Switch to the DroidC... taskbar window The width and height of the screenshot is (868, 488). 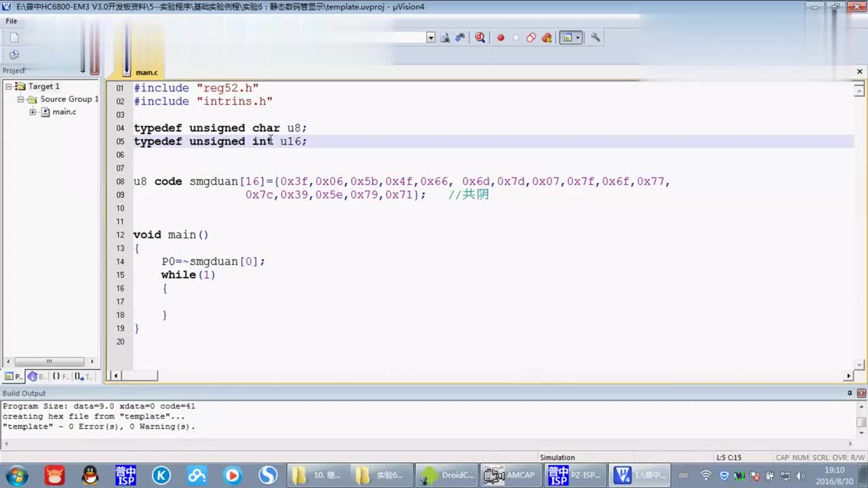tap(446, 475)
